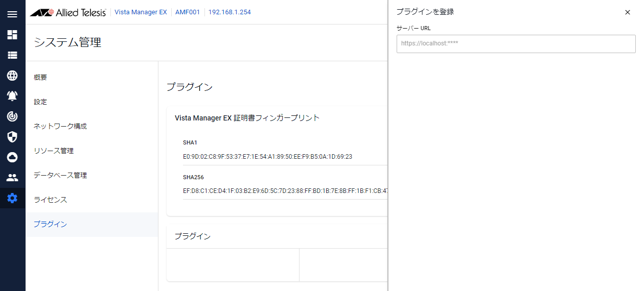Select ネットワーク構成 in the system menu

pos(92,127)
